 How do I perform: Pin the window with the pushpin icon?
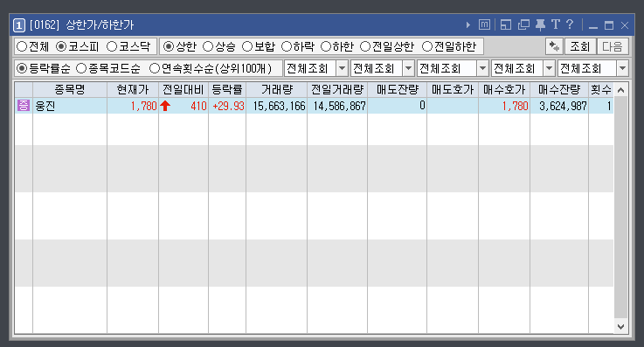coord(541,25)
